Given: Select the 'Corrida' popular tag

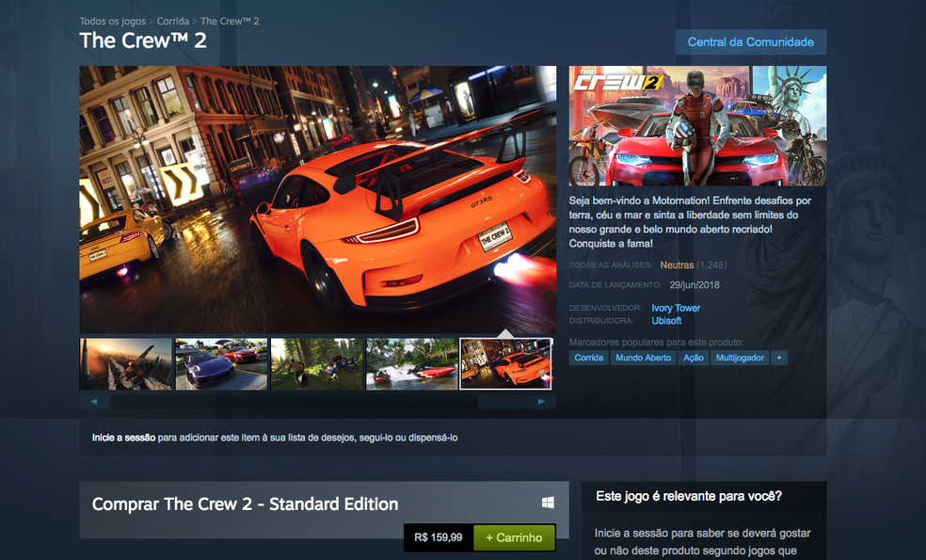Looking at the screenshot, I should coord(589,358).
